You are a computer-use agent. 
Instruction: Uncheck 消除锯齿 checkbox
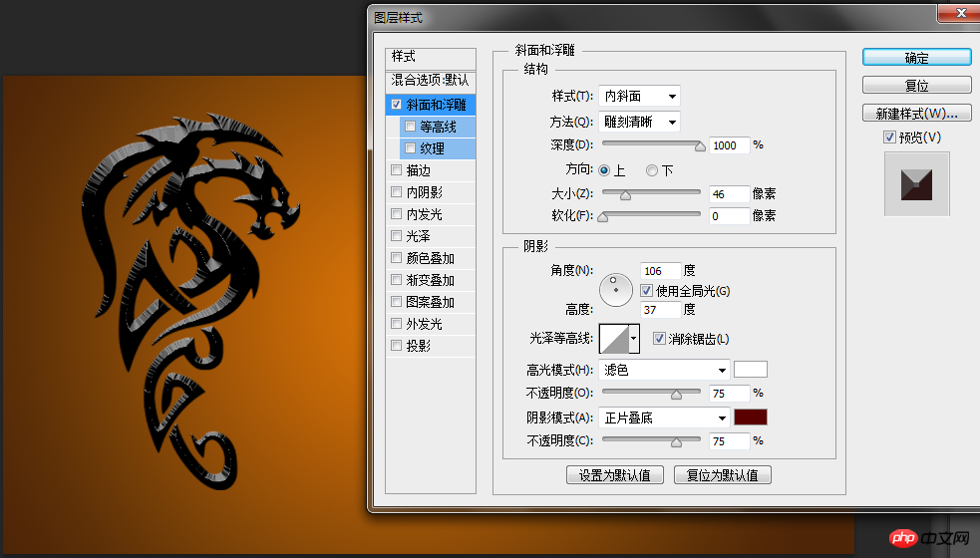[x=659, y=339]
